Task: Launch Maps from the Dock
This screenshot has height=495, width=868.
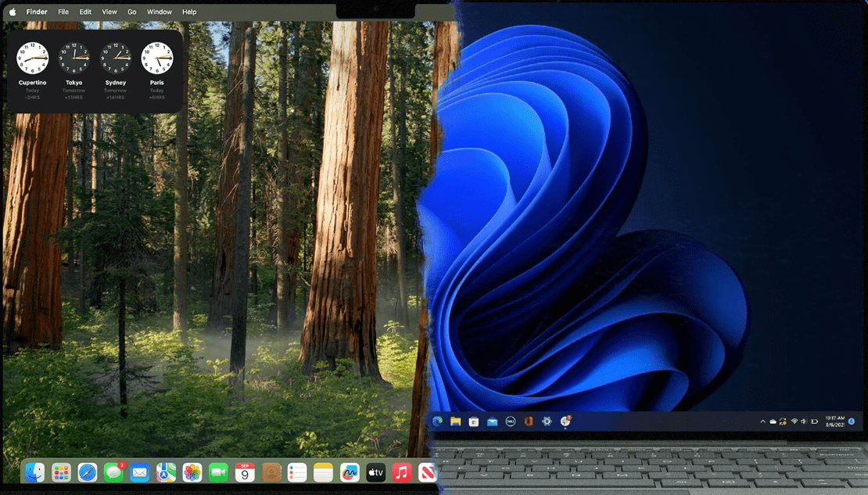Action: (x=165, y=472)
